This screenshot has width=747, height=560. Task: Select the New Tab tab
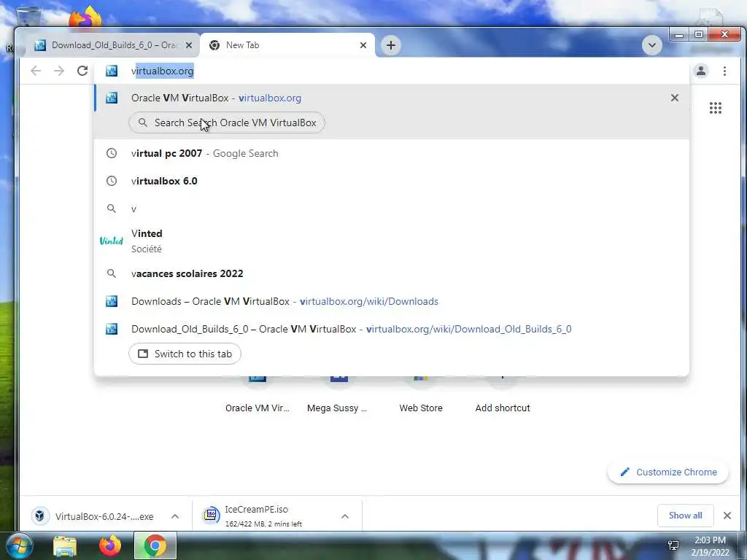(x=287, y=45)
